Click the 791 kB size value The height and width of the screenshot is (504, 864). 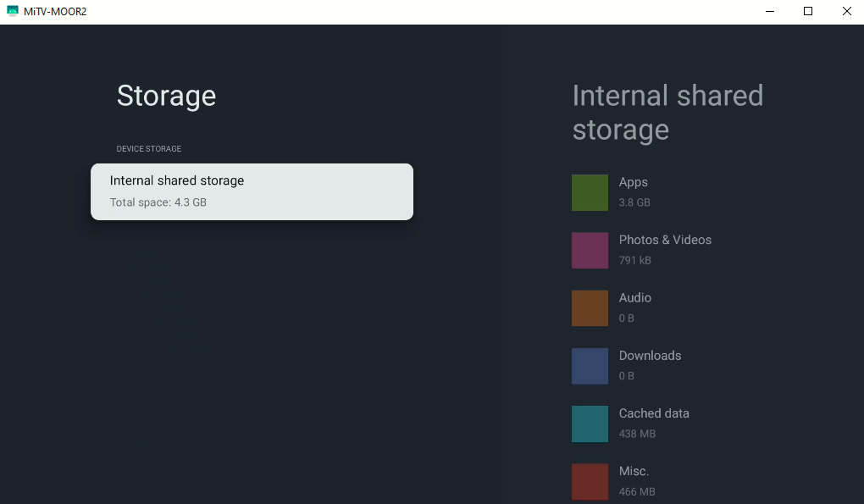[x=634, y=260]
